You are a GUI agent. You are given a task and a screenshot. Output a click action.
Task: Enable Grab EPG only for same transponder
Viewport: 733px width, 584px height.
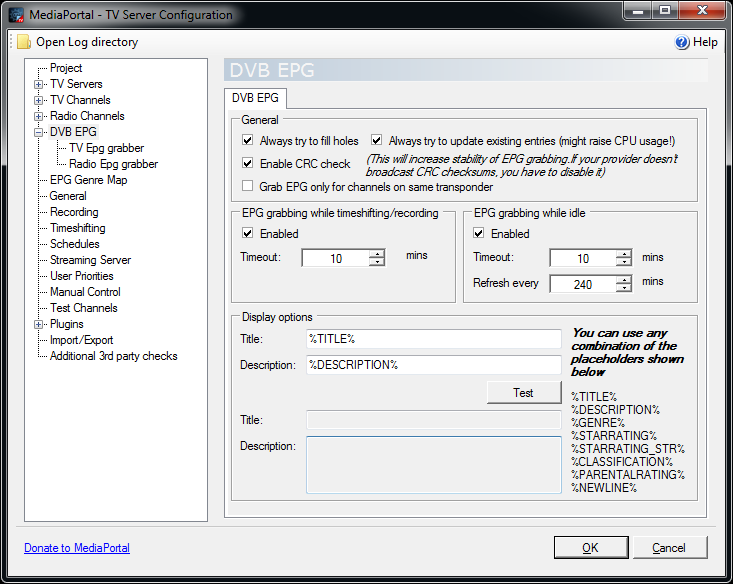pyautogui.click(x=248, y=186)
